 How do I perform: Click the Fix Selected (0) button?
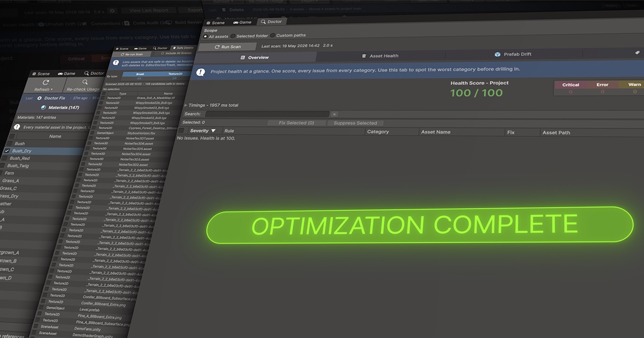(x=296, y=123)
